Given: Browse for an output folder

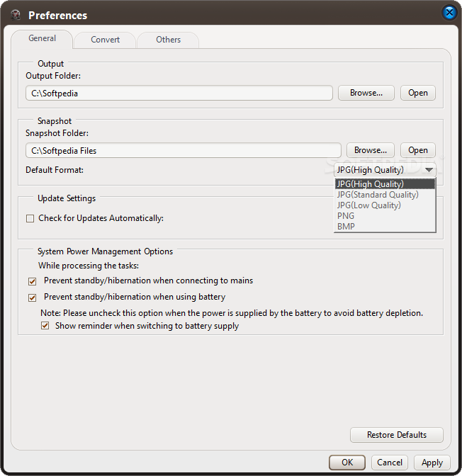Looking at the screenshot, I should (366, 93).
